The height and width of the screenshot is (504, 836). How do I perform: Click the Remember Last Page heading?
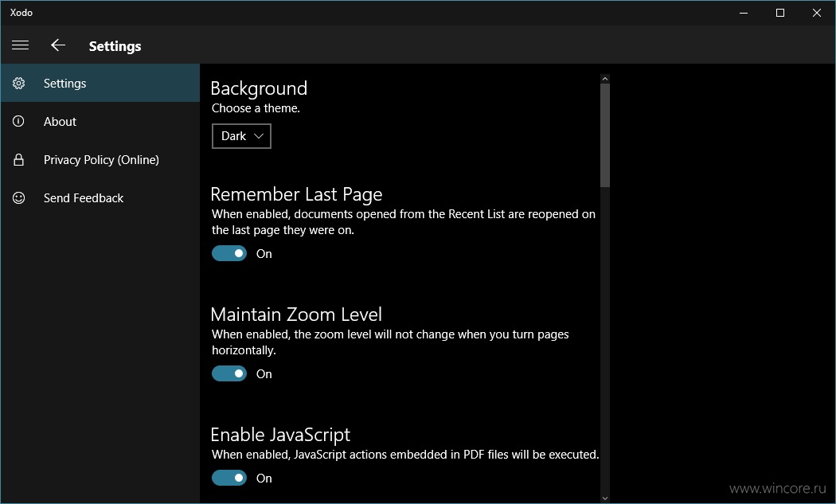pos(296,194)
